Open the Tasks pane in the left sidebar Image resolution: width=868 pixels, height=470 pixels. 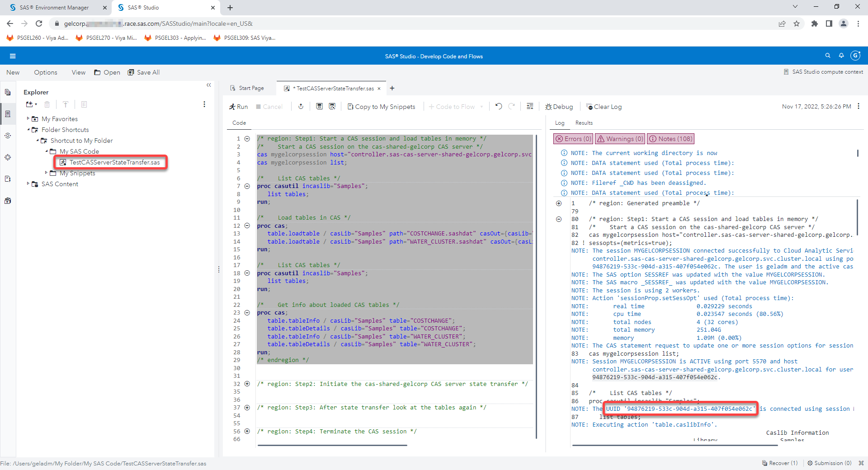(x=8, y=157)
